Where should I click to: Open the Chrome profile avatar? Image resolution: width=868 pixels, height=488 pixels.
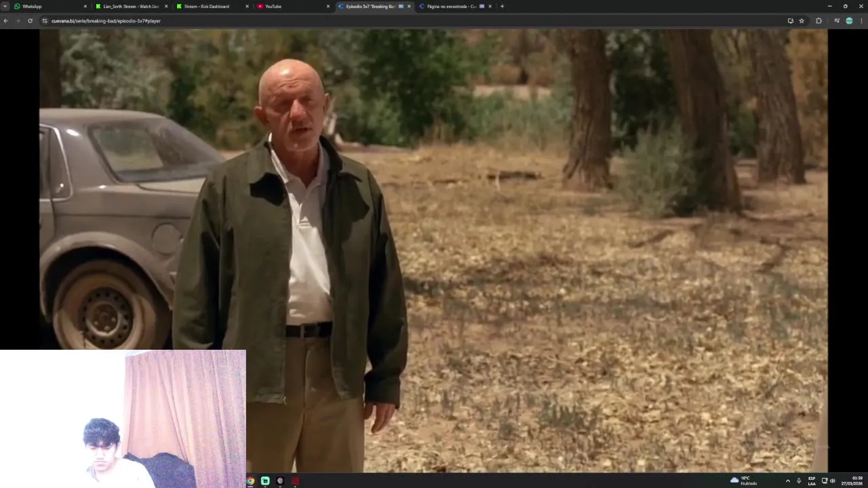point(849,21)
